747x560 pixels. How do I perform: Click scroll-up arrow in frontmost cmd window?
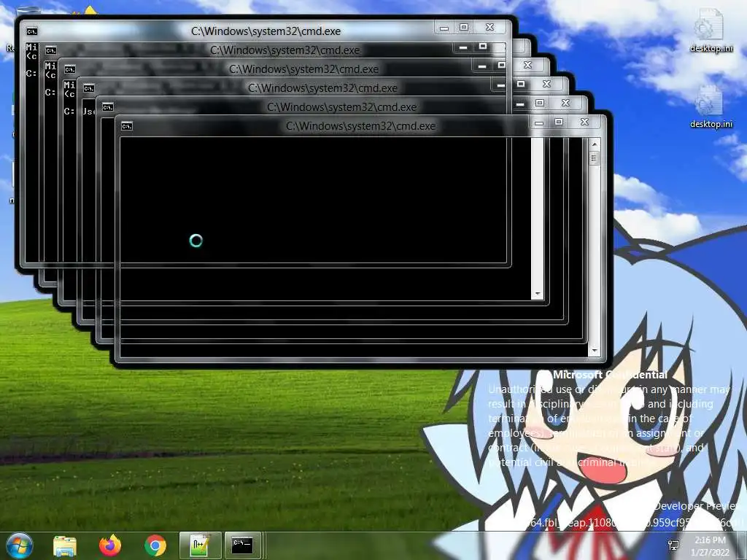click(594, 144)
